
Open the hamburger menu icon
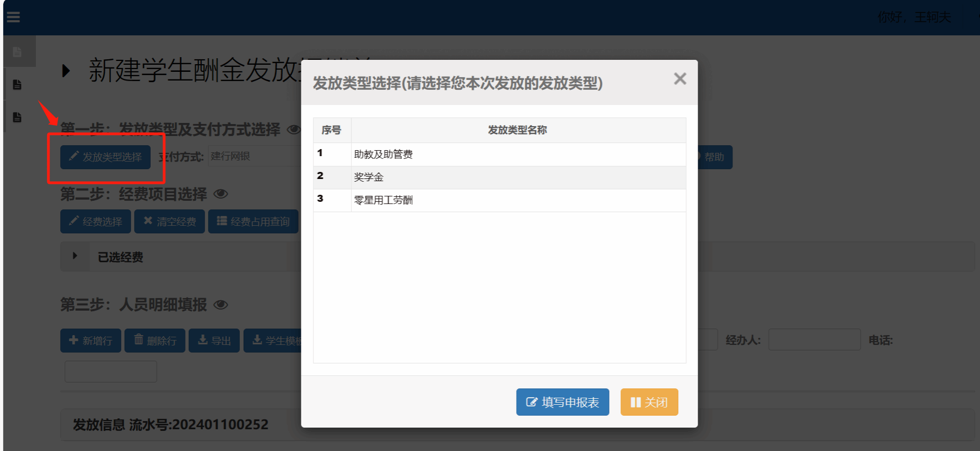coord(14,17)
